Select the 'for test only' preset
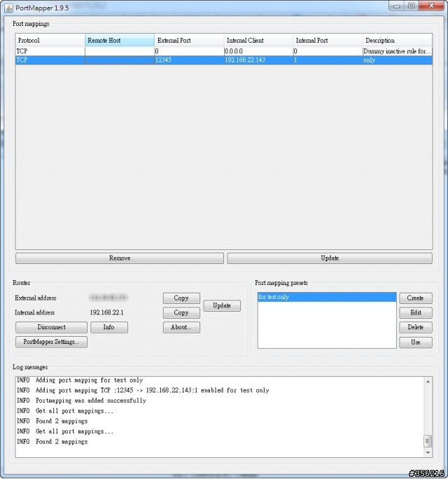This screenshot has width=448, height=479. click(327, 297)
